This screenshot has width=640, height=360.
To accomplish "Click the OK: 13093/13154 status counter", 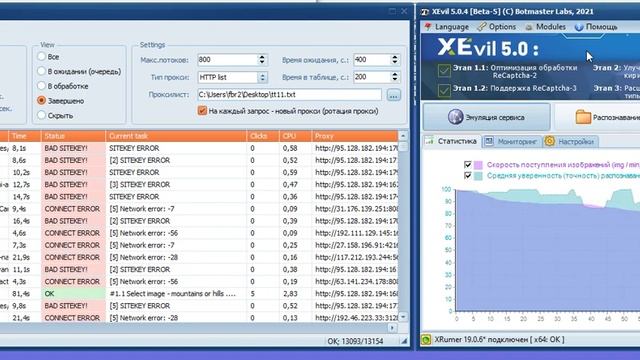I will click(x=355, y=341).
